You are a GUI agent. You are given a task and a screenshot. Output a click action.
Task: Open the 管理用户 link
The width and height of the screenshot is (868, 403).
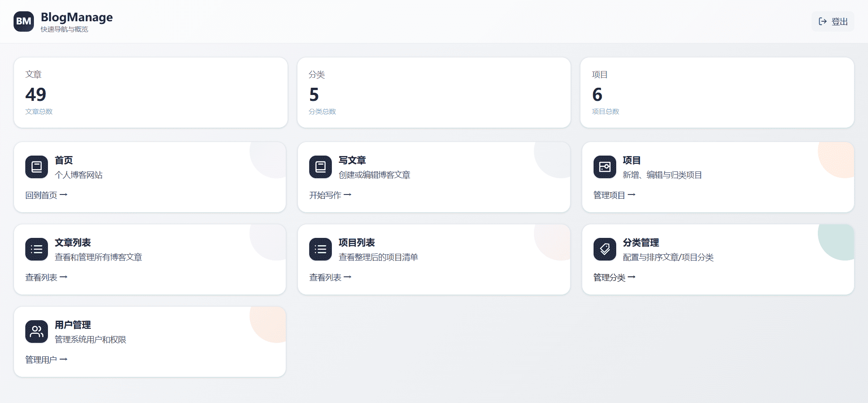pyautogui.click(x=46, y=360)
